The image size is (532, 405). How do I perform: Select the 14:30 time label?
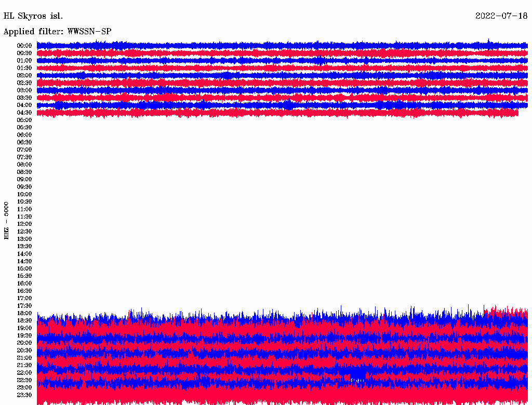[24, 261]
